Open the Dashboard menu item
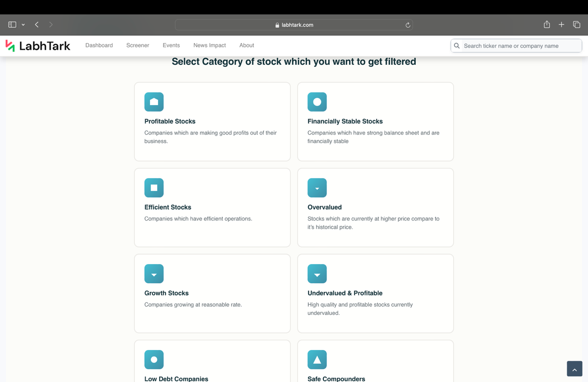588x382 pixels. (x=99, y=46)
